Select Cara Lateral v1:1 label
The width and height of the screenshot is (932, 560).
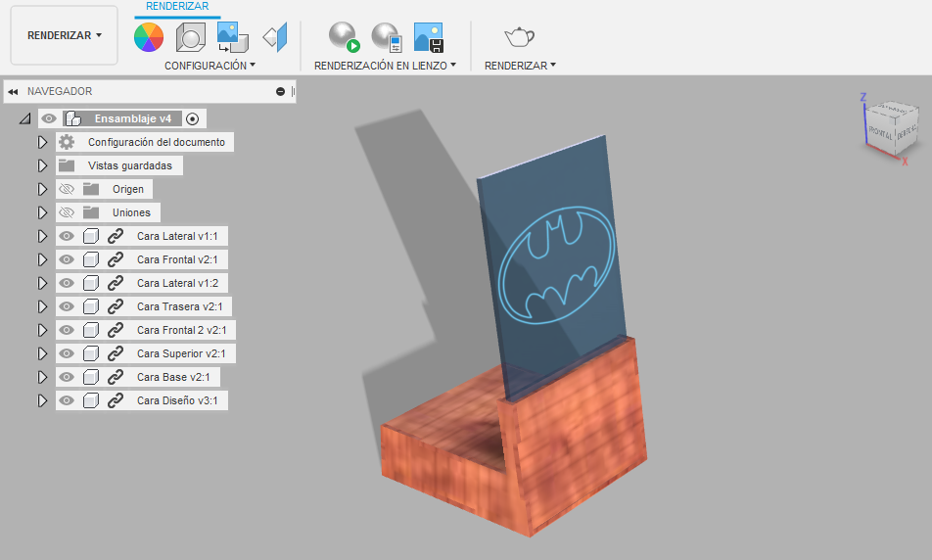177,236
